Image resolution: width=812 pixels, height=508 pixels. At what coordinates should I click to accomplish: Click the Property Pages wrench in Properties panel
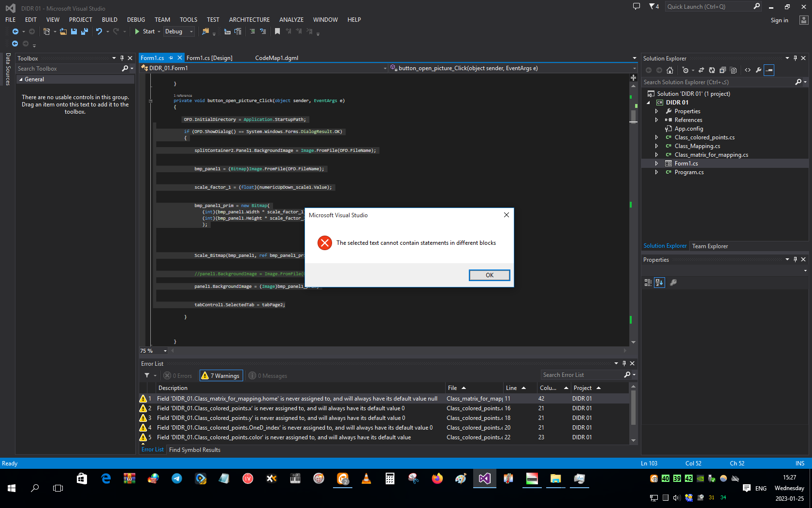[673, 283]
